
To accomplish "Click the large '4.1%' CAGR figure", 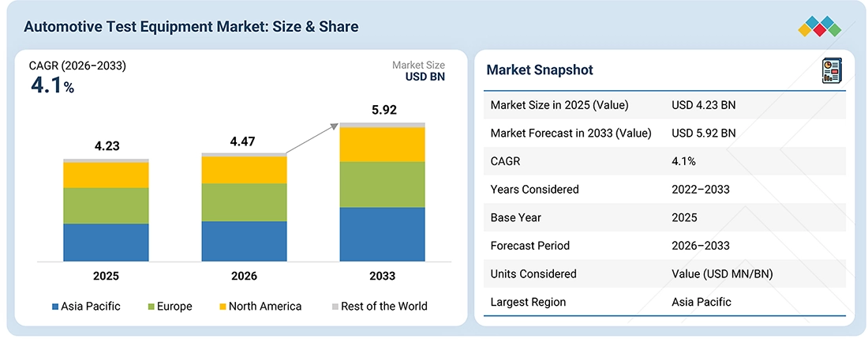I will [51, 85].
